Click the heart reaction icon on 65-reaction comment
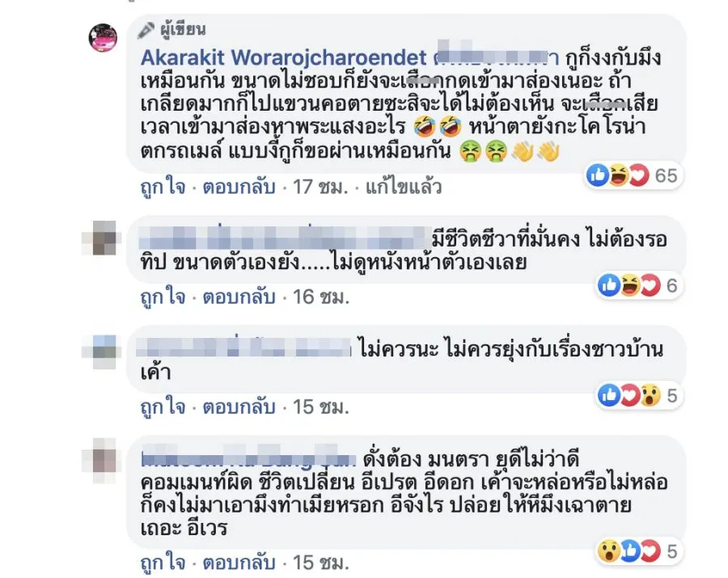 (638, 175)
